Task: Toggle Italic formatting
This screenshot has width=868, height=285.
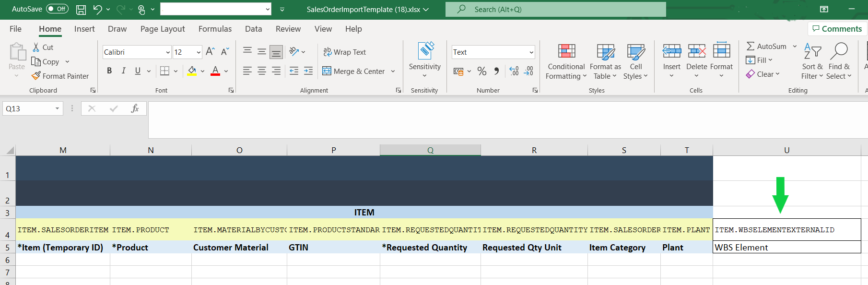Action: coord(124,71)
